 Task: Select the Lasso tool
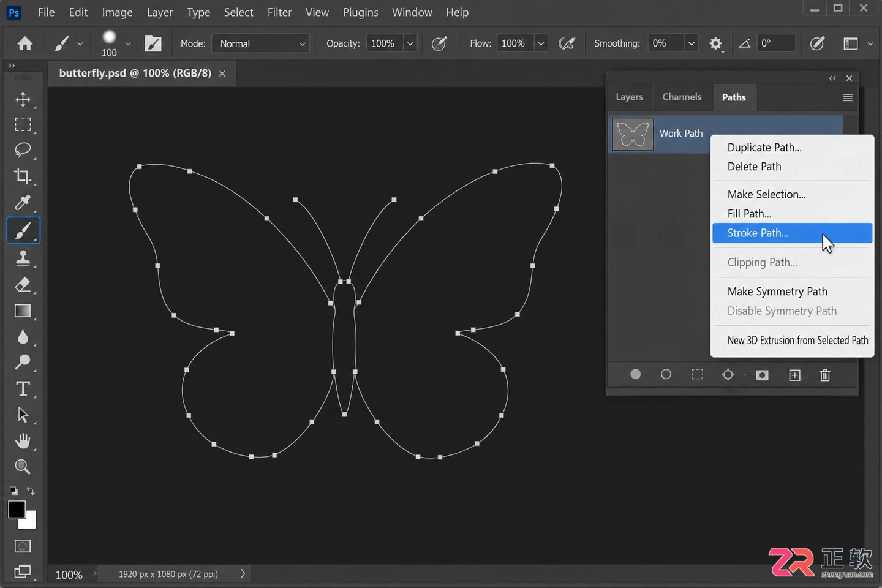[x=23, y=150]
